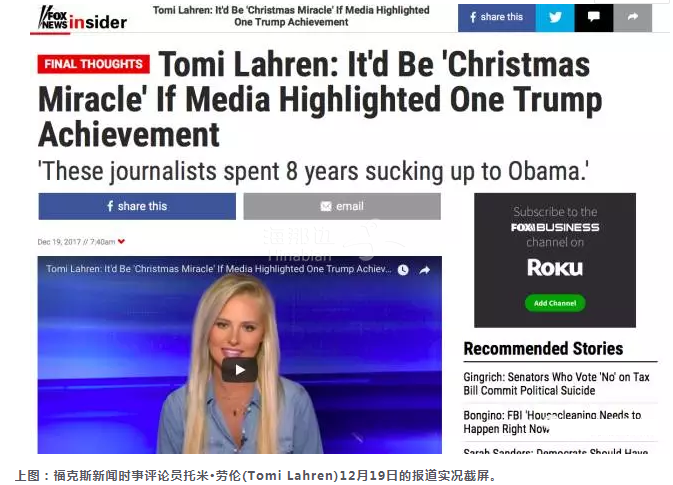Click the video's Watch Later clock icon
673x485 pixels.
click(403, 270)
